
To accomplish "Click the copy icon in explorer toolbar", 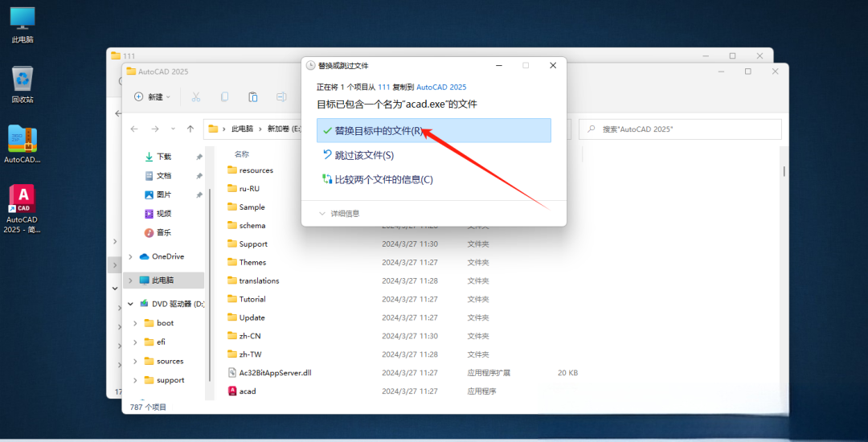I will tap(224, 96).
